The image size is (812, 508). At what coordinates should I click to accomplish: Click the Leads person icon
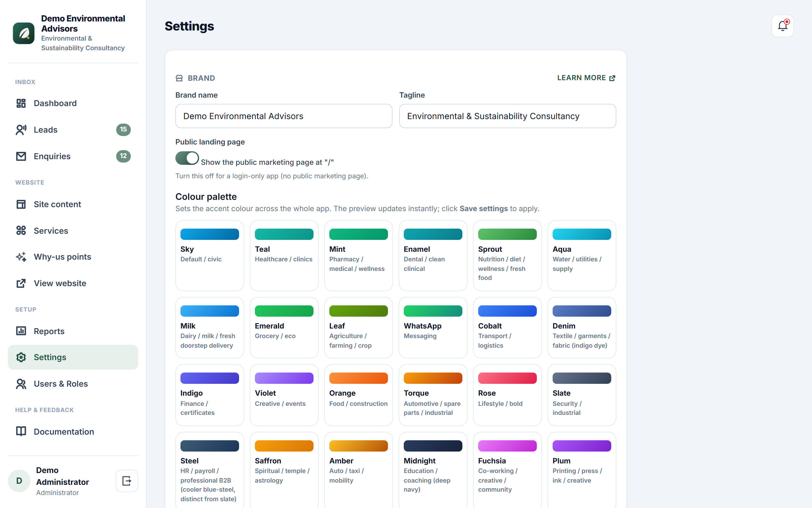(x=21, y=130)
